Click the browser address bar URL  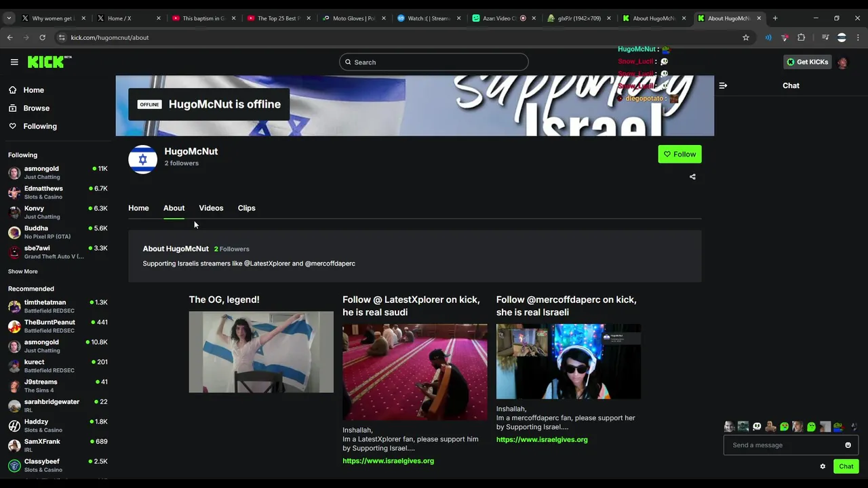pos(110,37)
